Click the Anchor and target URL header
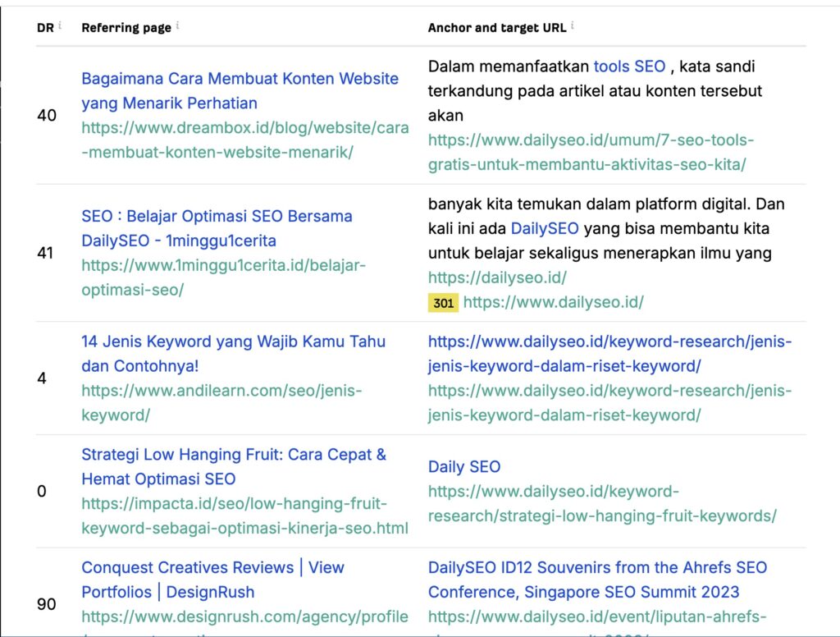The width and height of the screenshot is (840, 637). tap(496, 28)
